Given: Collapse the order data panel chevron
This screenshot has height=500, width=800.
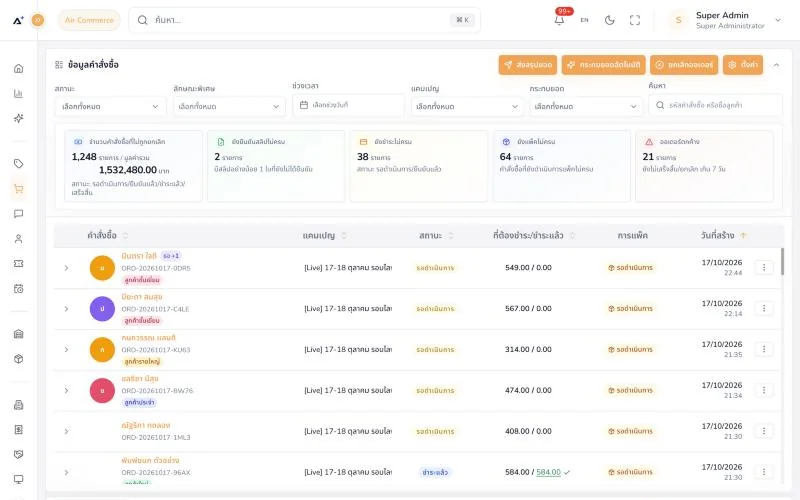Looking at the screenshot, I should point(776,65).
